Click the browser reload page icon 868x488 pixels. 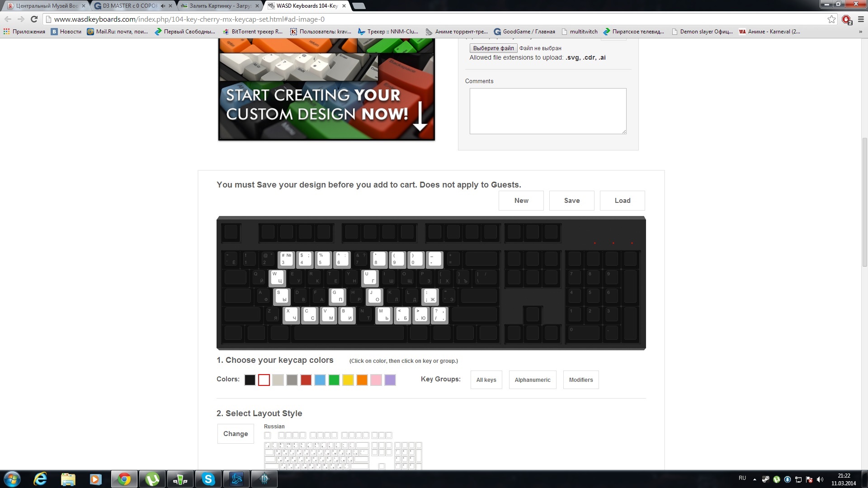pos(34,19)
